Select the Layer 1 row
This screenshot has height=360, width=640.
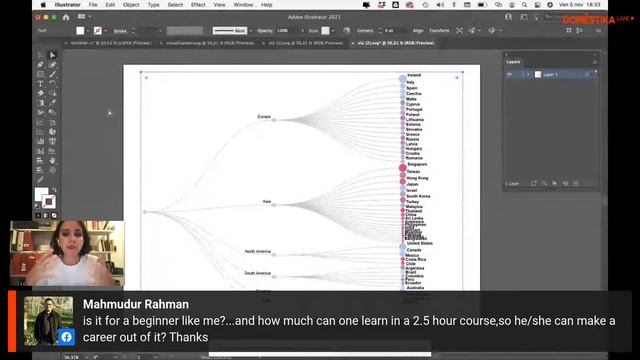(551, 74)
